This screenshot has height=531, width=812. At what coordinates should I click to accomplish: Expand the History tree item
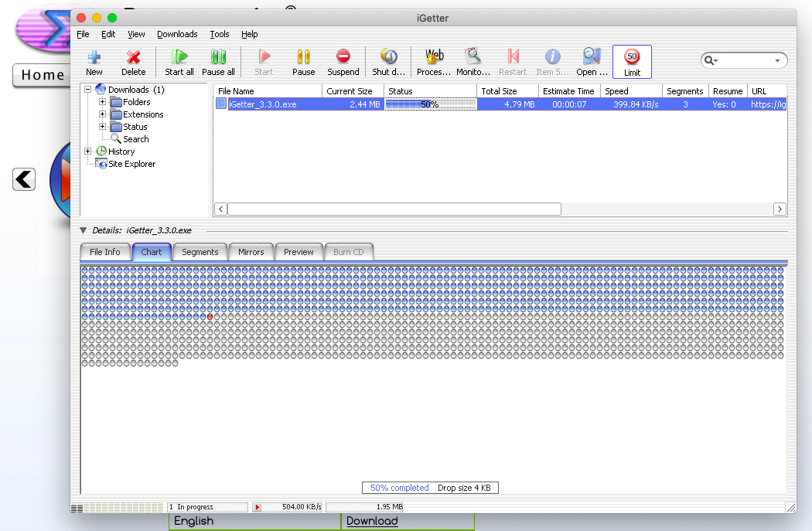coord(87,151)
